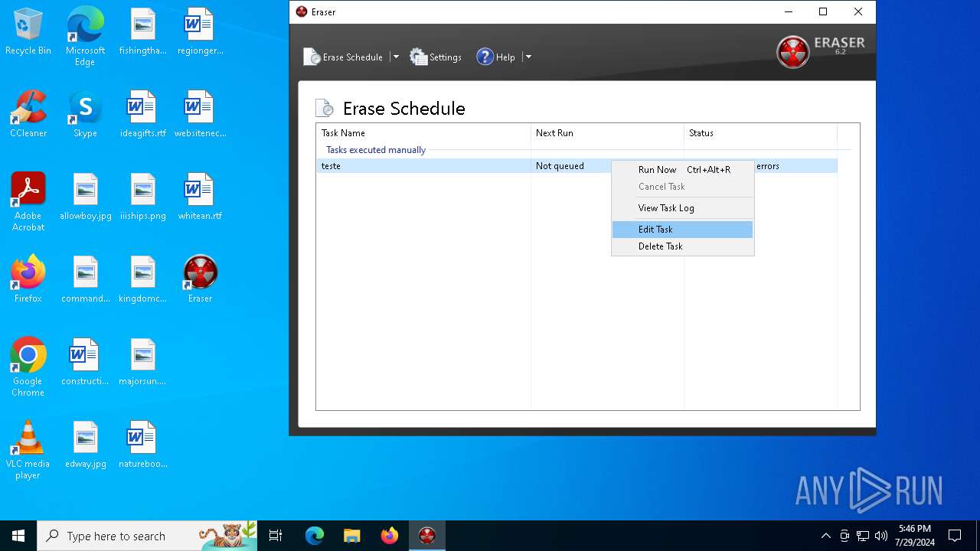This screenshot has height=551, width=980.
Task: Open Eraser desktop shortcut
Action: tap(200, 280)
